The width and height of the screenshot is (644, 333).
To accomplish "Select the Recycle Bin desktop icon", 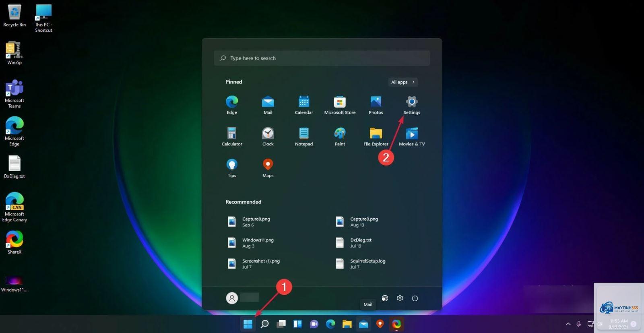I will click(14, 16).
